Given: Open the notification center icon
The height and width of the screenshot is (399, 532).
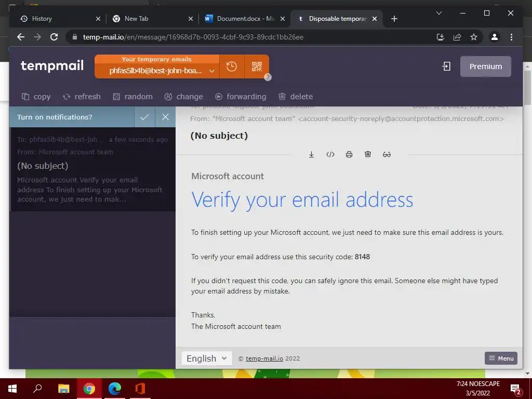Looking at the screenshot, I should [x=515, y=389].
